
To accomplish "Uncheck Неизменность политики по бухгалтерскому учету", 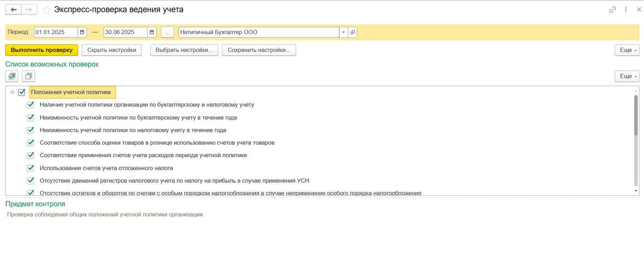I will [30, 117].
